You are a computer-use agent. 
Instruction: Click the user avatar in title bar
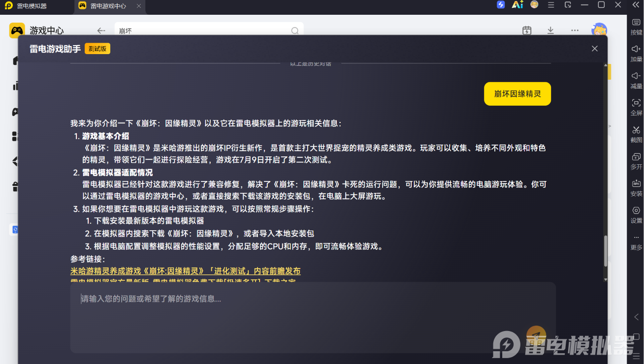[x=534, y=5]
